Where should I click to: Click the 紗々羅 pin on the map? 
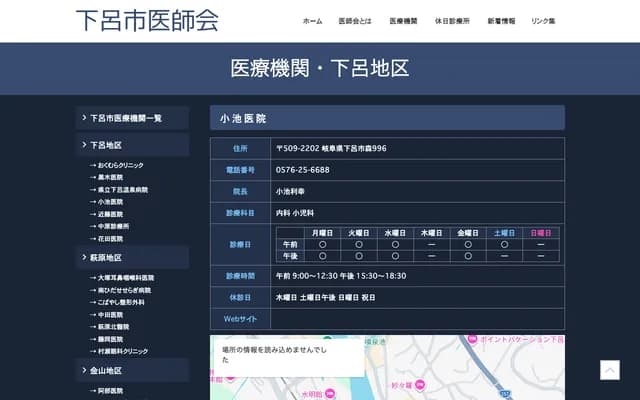tap(419, 384)
